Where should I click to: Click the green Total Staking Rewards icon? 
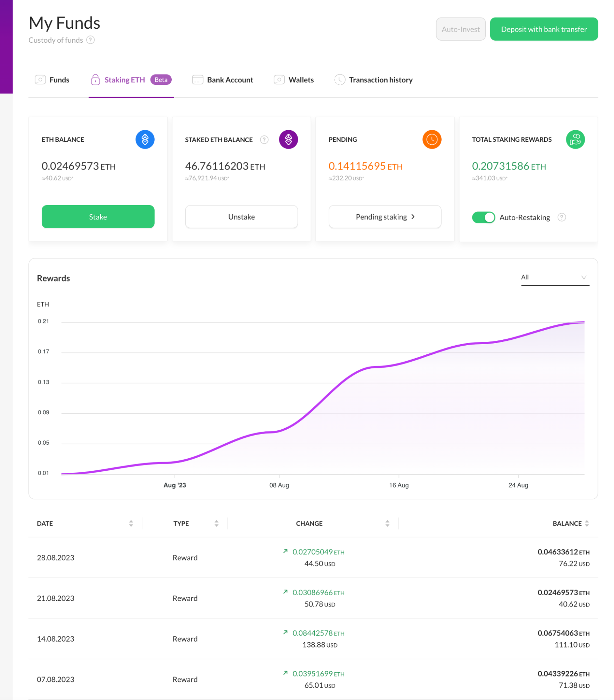click(x=575, y=139)
